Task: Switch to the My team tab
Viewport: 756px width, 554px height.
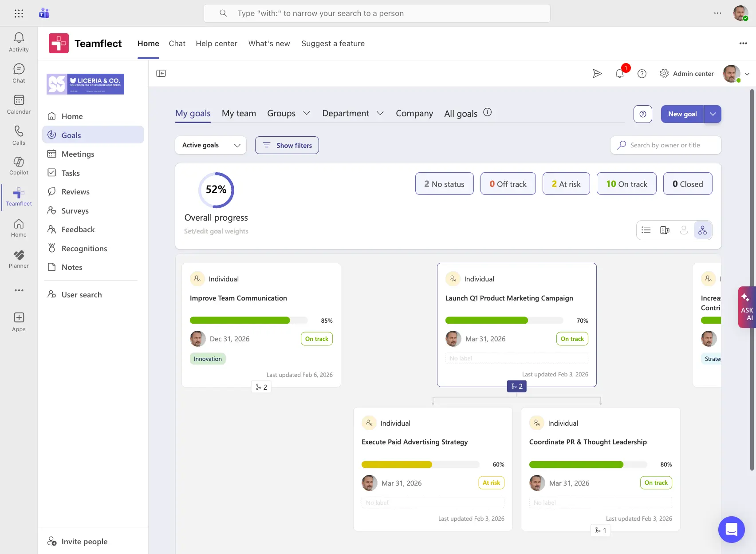Action: pyautogui.click(x=239, y=113)
